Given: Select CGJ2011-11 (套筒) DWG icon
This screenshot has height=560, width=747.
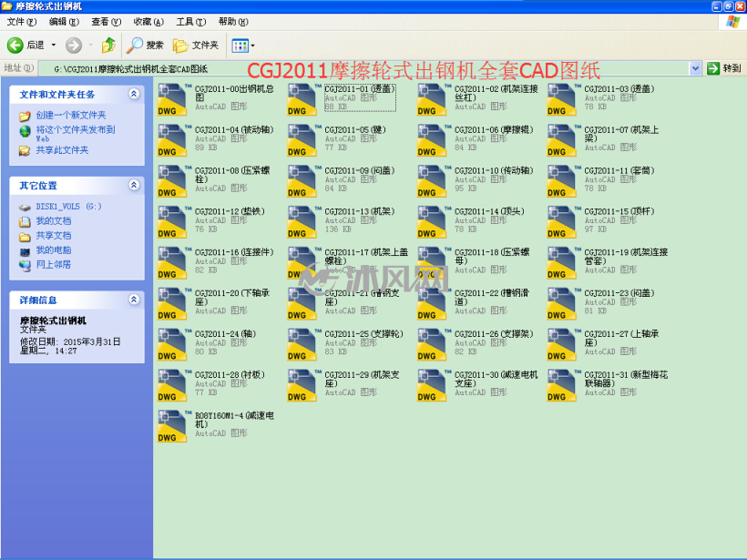Looking at the screenshot, I should tap(562, 181).
